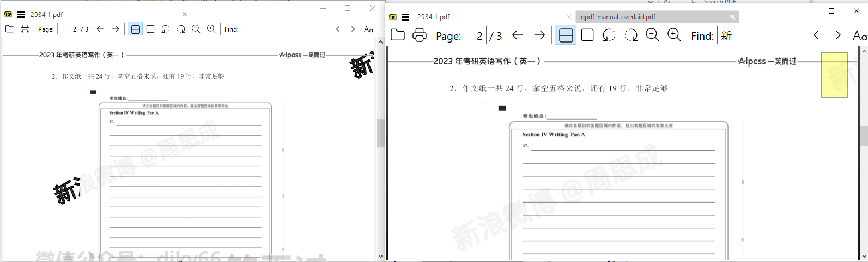This screenshot has height=262, width=868.
Task: Click Open file icon in right window
Action: pos(398,35)
